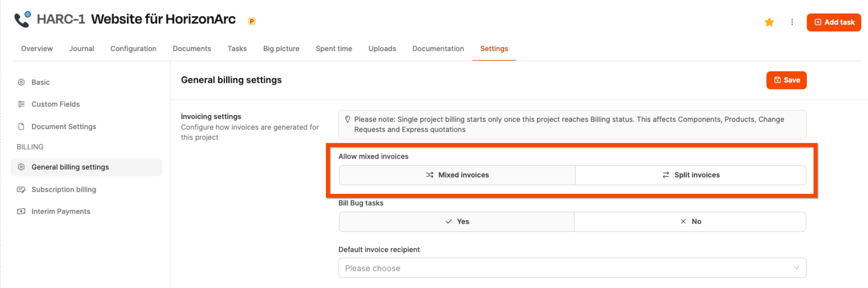
Task: Click the yellow P project badge
Action: point(252,21)
